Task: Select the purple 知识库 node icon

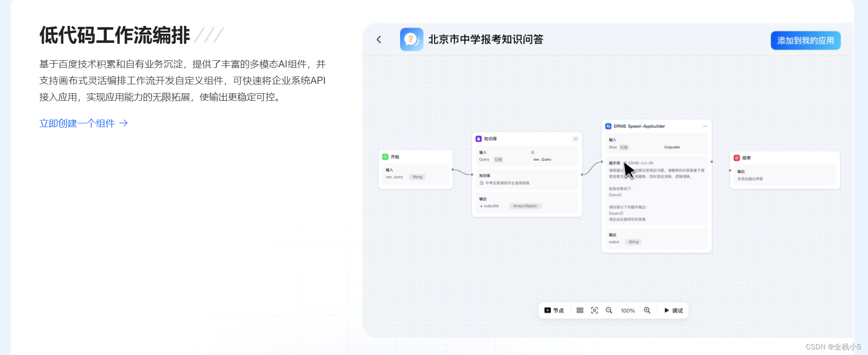Action: coord(479,139)
